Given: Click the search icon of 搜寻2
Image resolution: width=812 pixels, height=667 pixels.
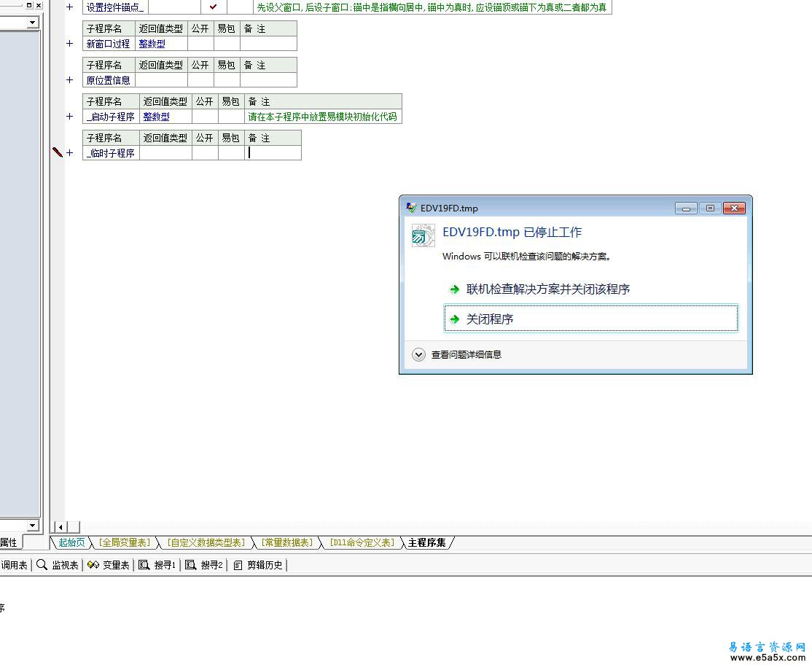Looking at the screenshot, I should click(x=190, y=565).
